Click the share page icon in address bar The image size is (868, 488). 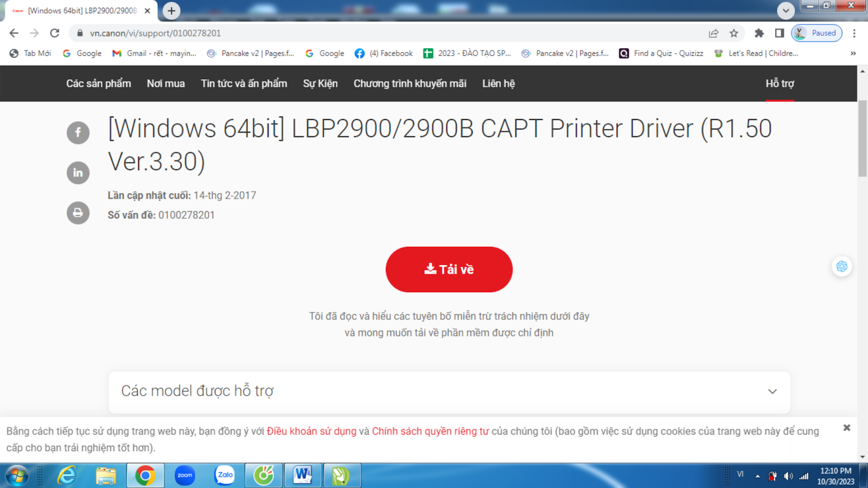713,33
